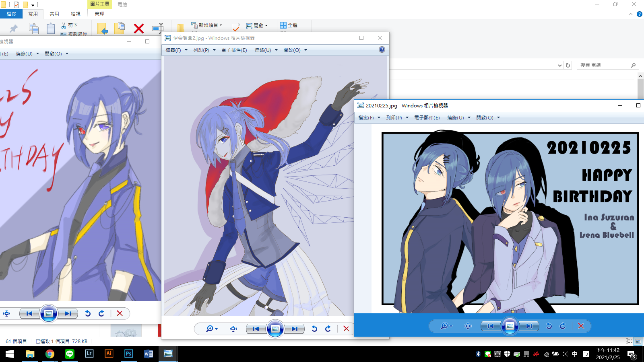644x362 pixels.
Task: Go to previous image in leftmost photo viewer
Action: tap(29, 313)
